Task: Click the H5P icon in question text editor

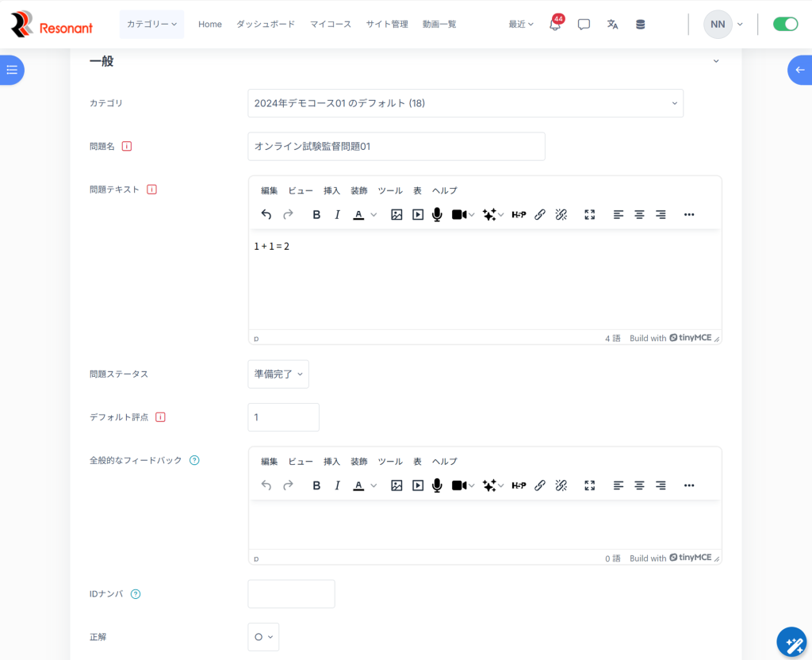Action: [519, 214]
